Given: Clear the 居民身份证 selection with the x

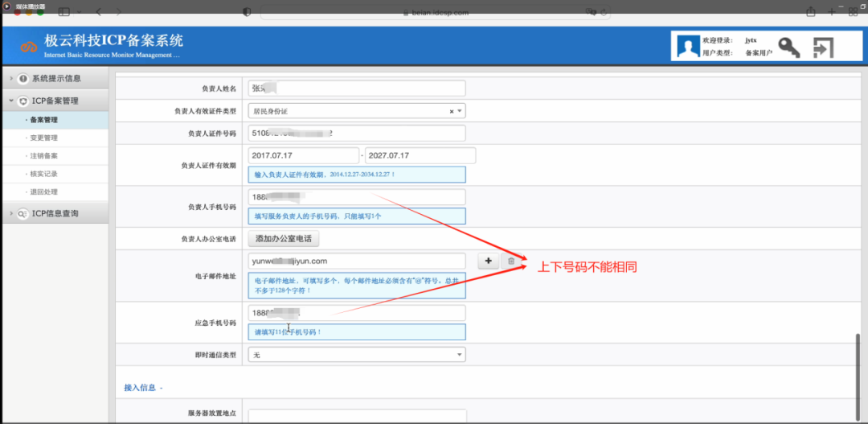Looking at the screenshot, I should point(451,111).
